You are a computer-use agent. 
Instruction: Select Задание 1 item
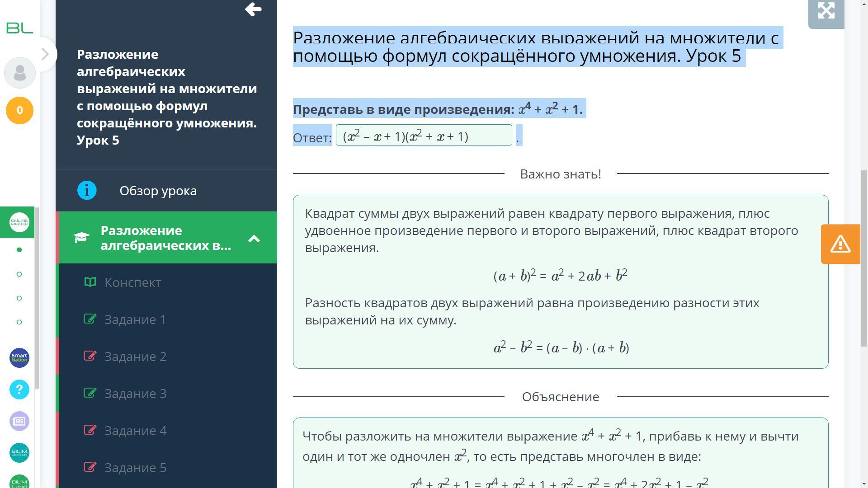(135, 319)
